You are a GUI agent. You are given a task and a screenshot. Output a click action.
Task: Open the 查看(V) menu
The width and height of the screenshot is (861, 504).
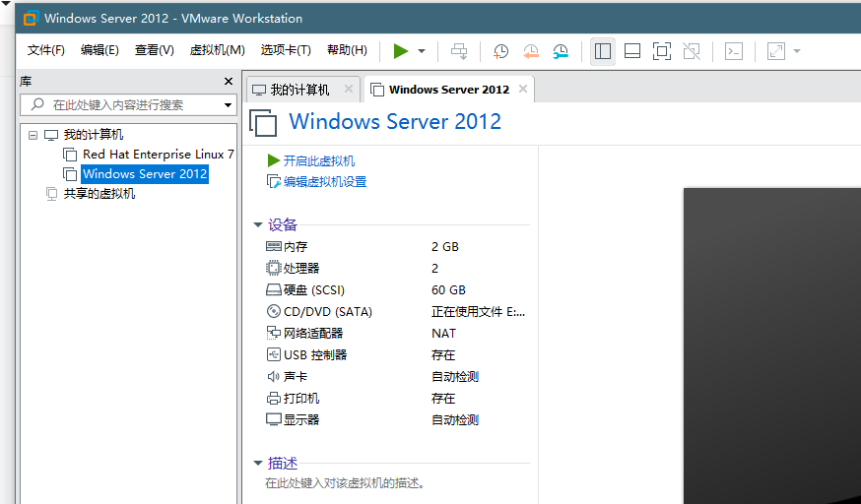point(155,50)
